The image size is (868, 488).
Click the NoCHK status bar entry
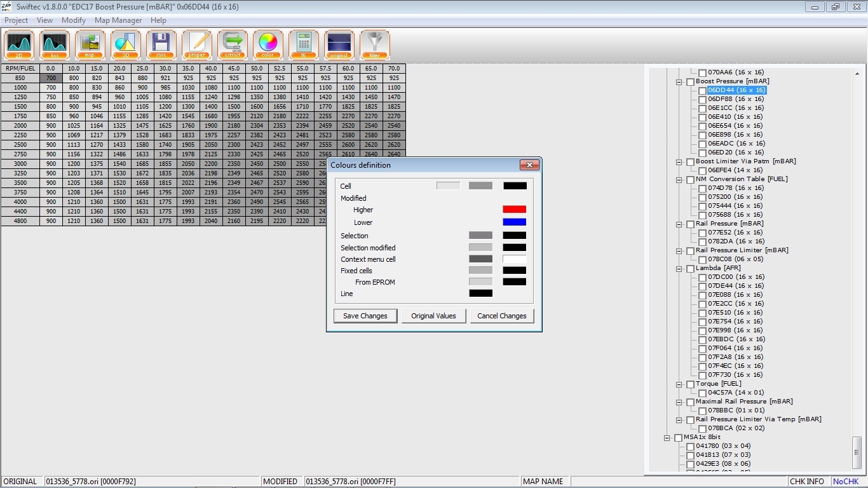point(845,482)
